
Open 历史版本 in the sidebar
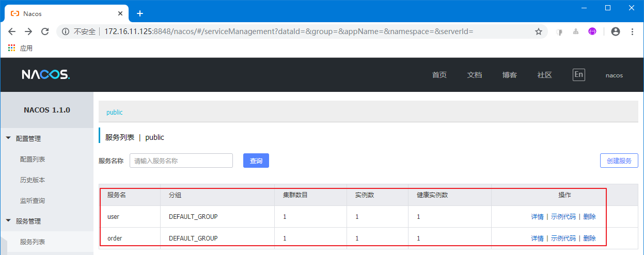(x=33, y=180)
